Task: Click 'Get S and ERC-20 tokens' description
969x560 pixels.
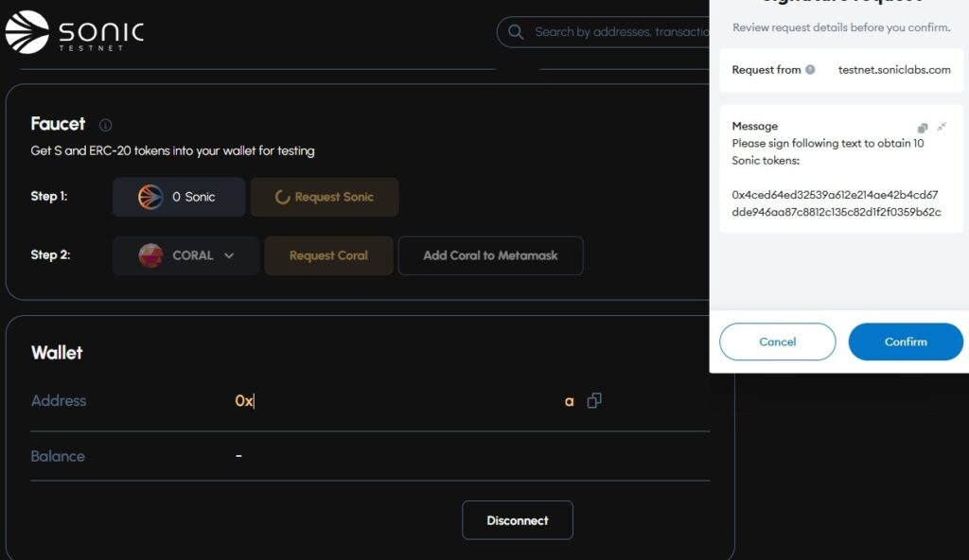Action: [172, 150]
